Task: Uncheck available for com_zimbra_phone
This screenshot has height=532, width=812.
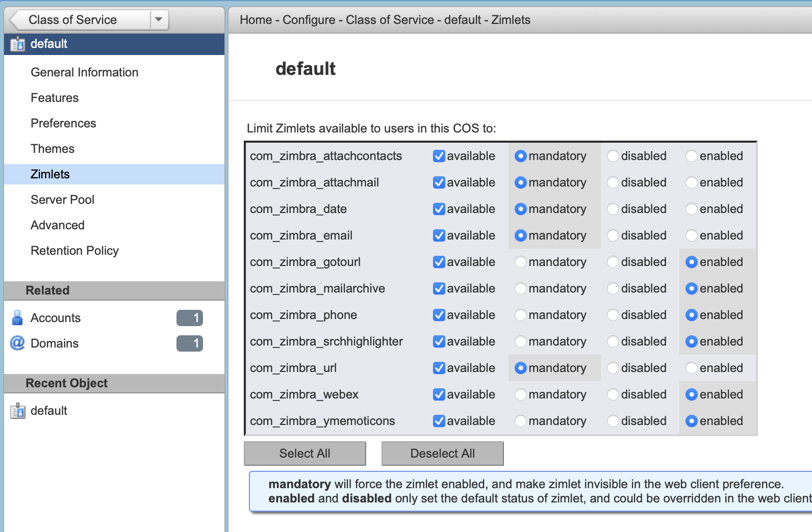Action: pos(439,315)
